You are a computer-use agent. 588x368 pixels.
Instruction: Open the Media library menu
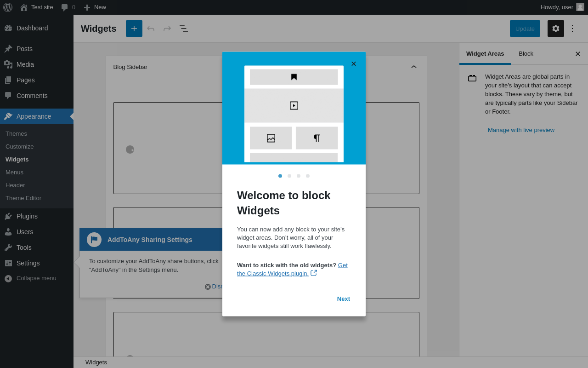37,64
